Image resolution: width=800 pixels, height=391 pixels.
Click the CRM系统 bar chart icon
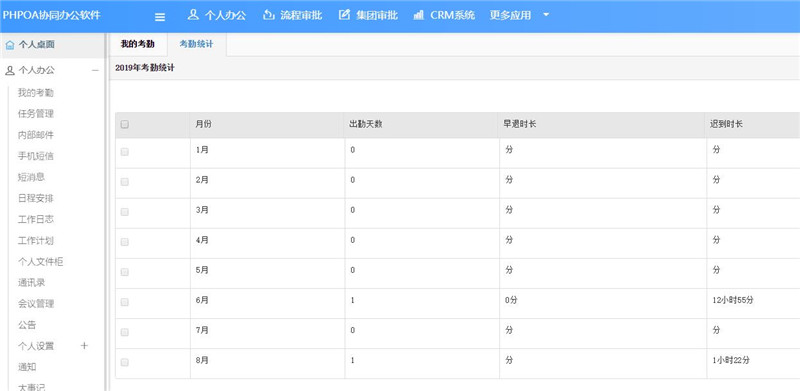(418, 15)
